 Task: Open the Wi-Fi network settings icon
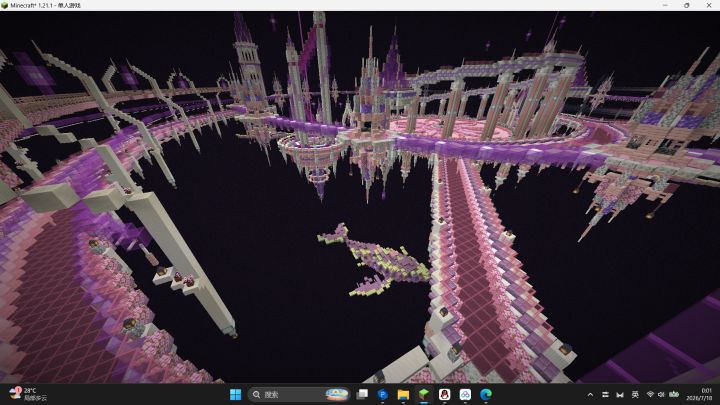[650, 394]
